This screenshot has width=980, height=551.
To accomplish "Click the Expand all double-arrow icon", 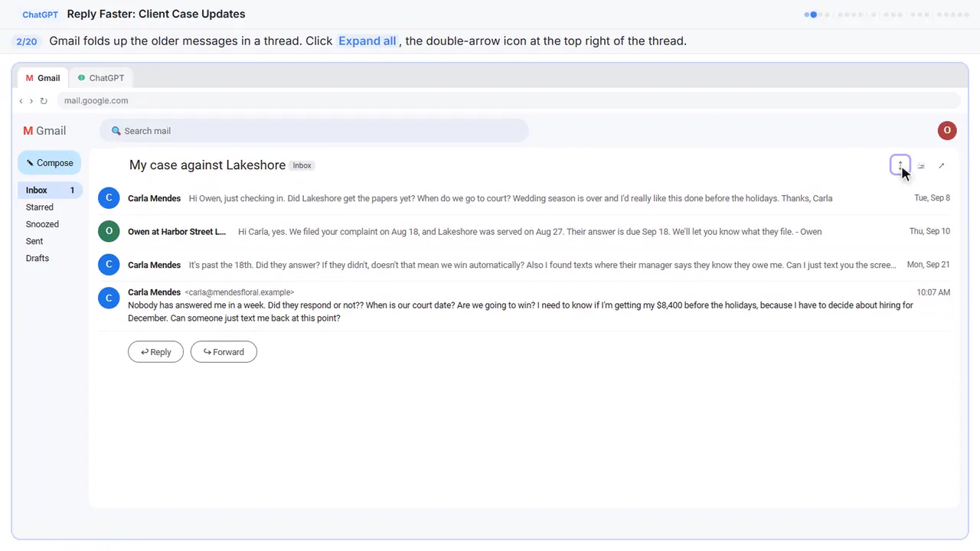I will (900, 165).
